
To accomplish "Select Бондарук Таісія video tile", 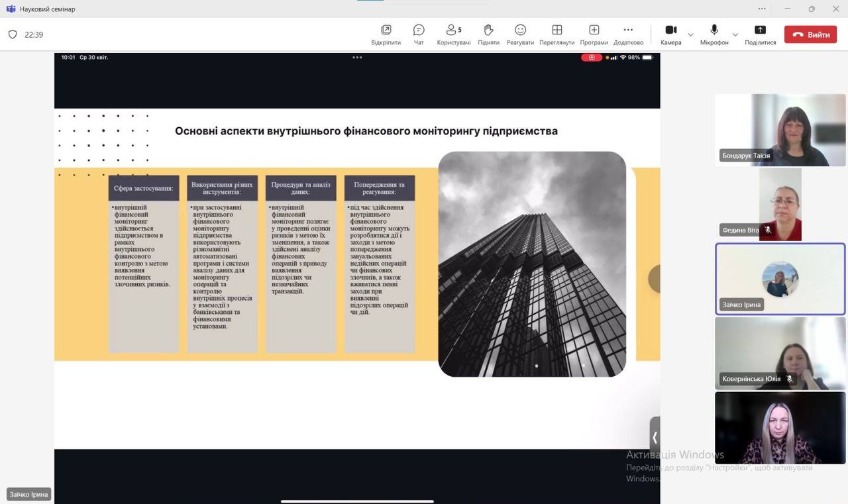I will point(780,130).
